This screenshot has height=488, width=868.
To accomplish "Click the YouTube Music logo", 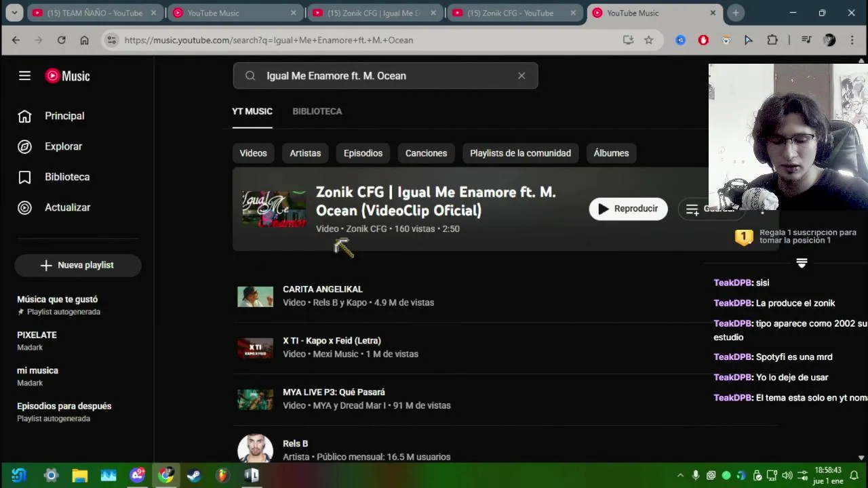I will click(67, 76).
